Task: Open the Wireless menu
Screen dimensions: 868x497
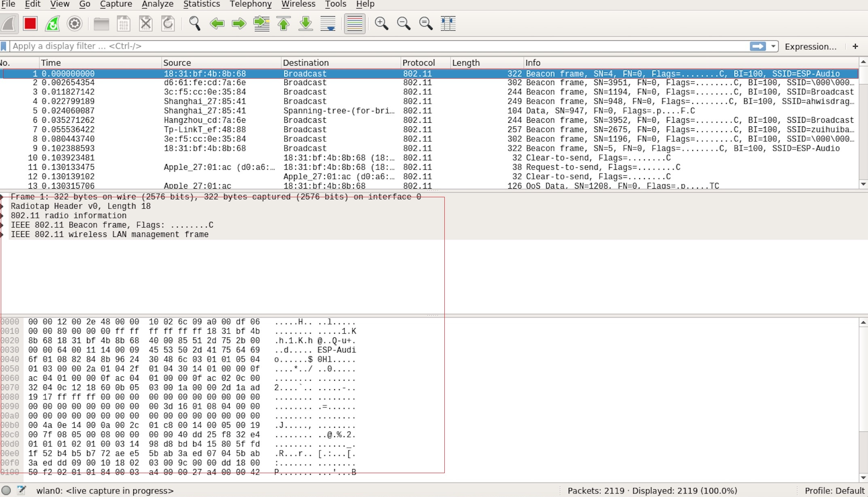Action: [x=298, y=4]
